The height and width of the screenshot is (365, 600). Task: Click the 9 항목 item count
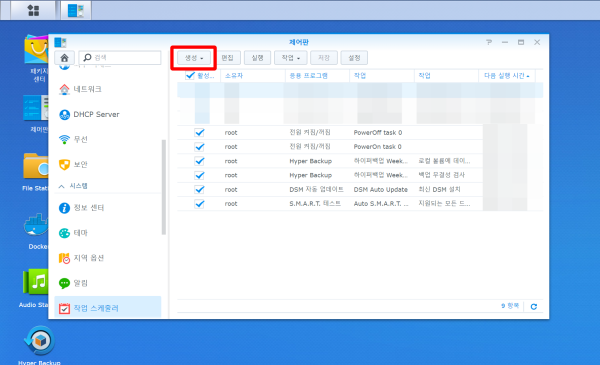pos(510,306)
